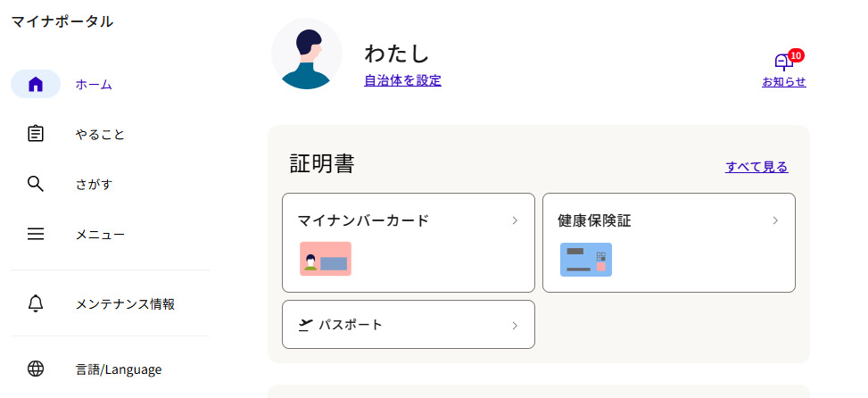Click the マイナンバーカード card thumbnail image
Image resolution: width=868 pixels, height=398 pixels.
(326, 259)
